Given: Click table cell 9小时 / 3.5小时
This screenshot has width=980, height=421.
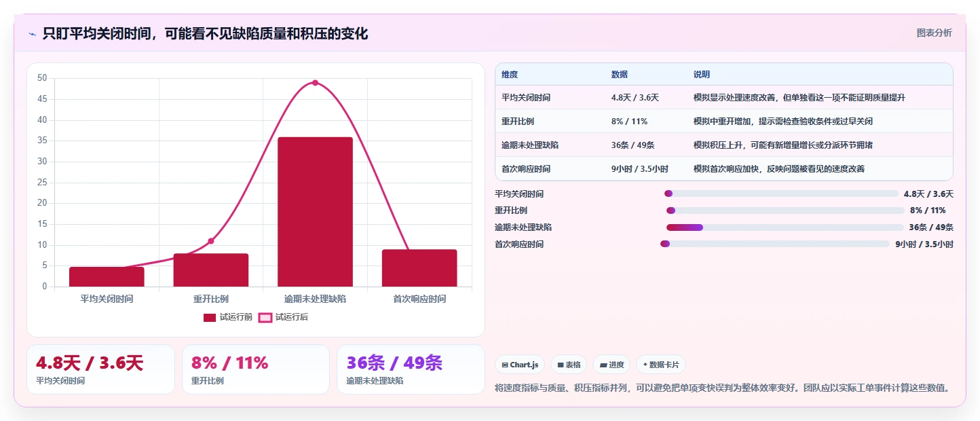Looking at the screenshot, I should [x=640, y=169].
